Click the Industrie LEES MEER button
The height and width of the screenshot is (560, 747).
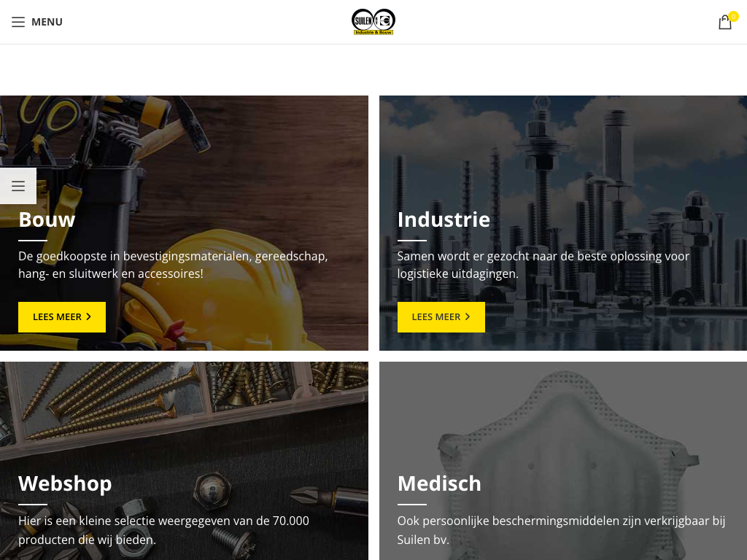(441, 316)
